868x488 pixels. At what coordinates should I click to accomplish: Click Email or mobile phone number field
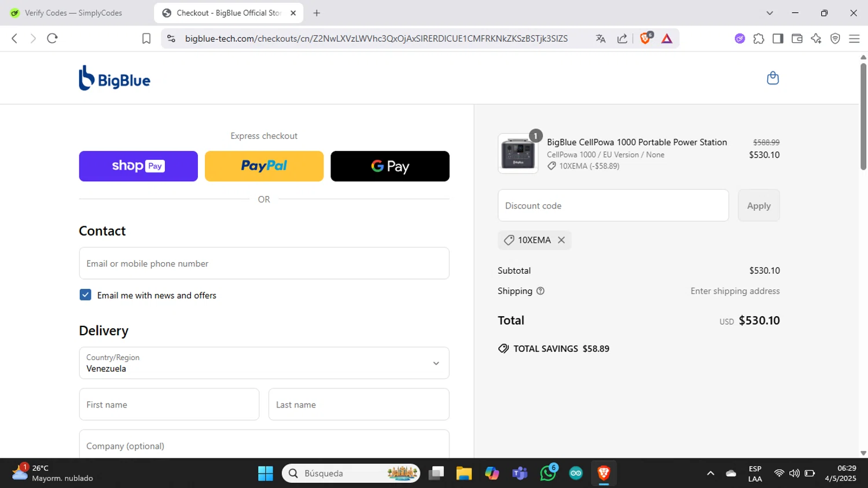pyautogui.click(x=264, y=263)
